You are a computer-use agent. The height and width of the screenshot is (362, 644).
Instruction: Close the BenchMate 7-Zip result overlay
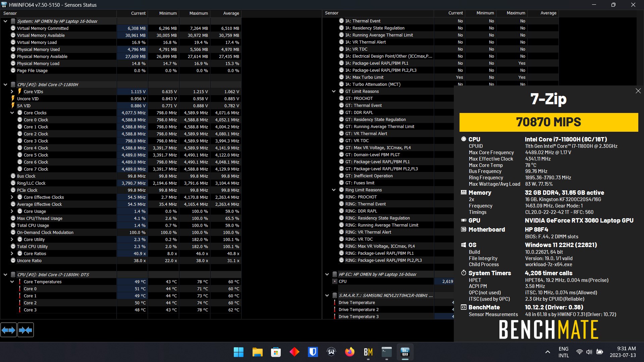coord(638,91)
